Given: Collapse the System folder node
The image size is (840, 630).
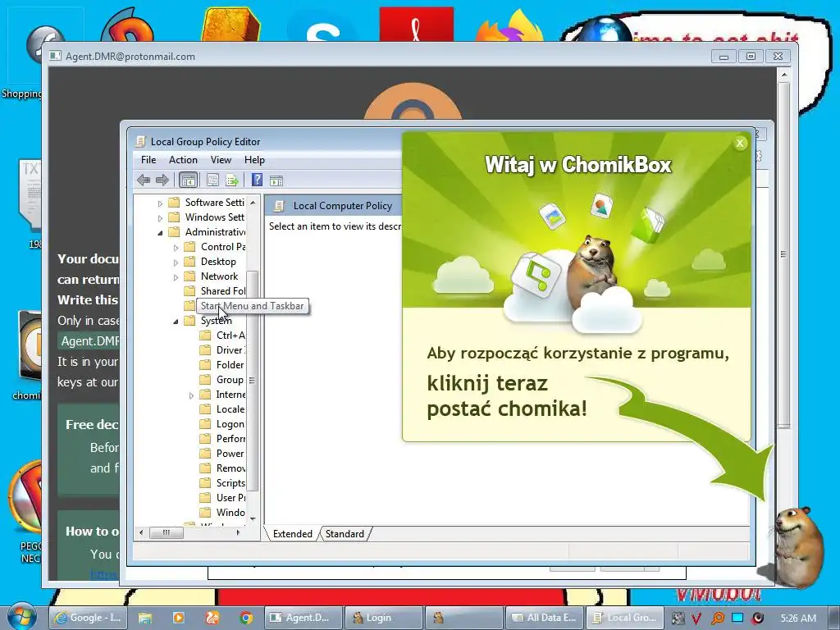Looking at the screenshot, I should pos(176,322).
